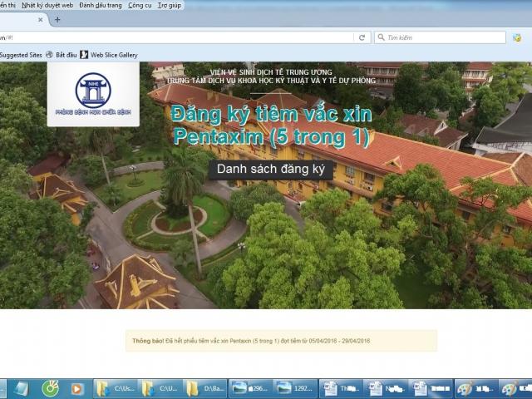Click VIỆN VỆ SINH DỊCH TỄ TRUNG ƯƠNG text

pyautogui.click(x=271, y=72)
